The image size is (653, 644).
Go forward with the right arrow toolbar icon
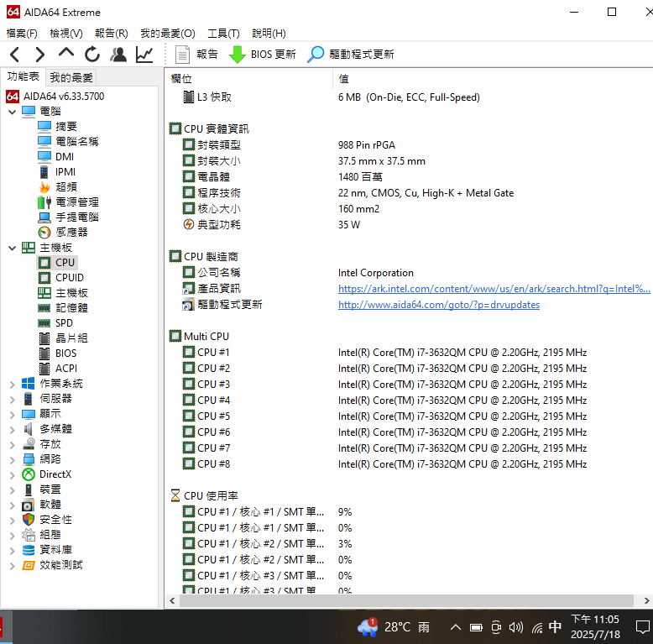tap(39, 55)
